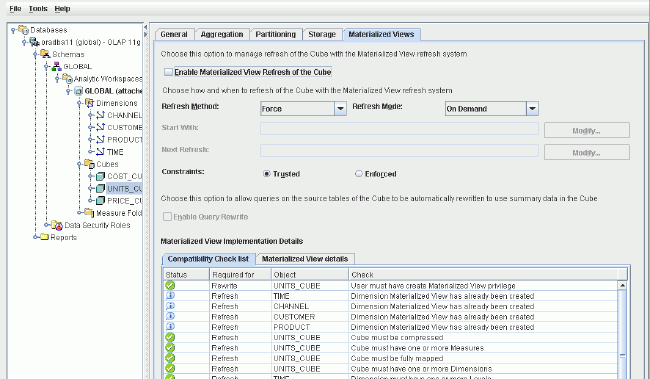
Task: Click info status icon in TIME Refresh row
Action: point(170,296)
